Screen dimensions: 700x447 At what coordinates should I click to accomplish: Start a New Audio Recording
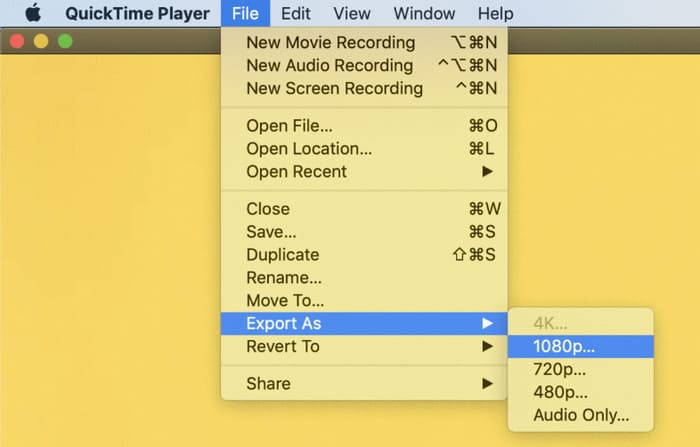tap(364, 65)
